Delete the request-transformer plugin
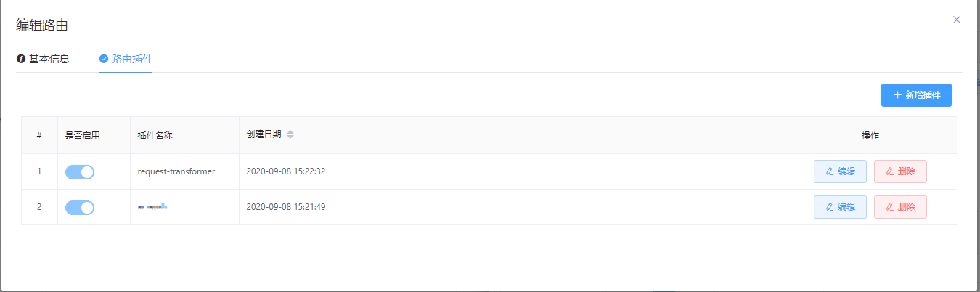Screen dimensions: 980x292 coord(900,171)
